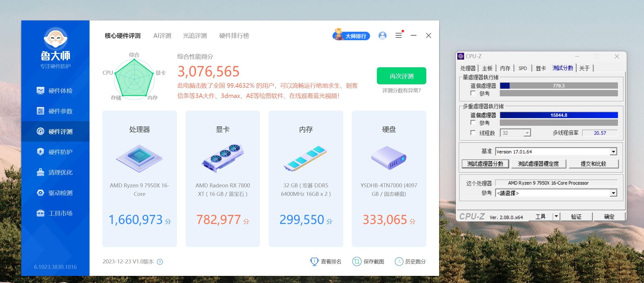Click the 验证 button in CPU-Z
This screenshot has height=283, width=644.
[576, 217]
